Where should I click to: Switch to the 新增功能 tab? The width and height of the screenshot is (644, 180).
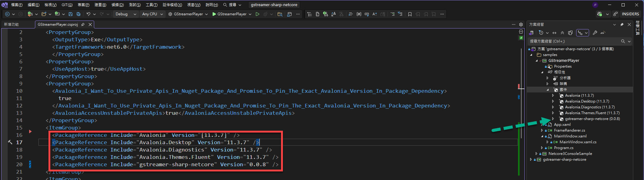tap(12, 24)
